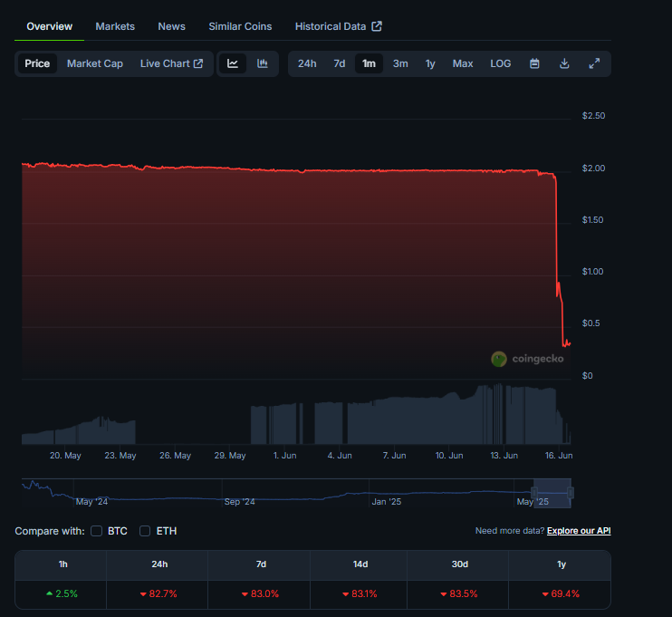Show the Market Cap chart

point(95,63)
